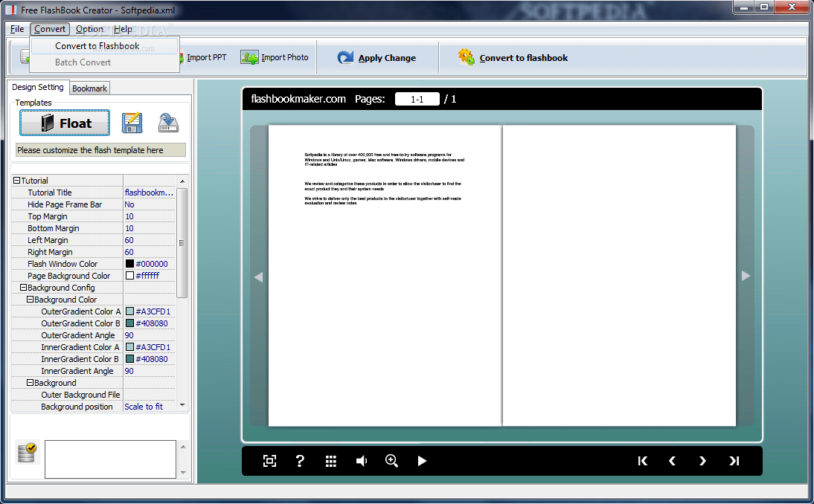Pick InnerGradient Color A swatch

(x=129, y=347)
